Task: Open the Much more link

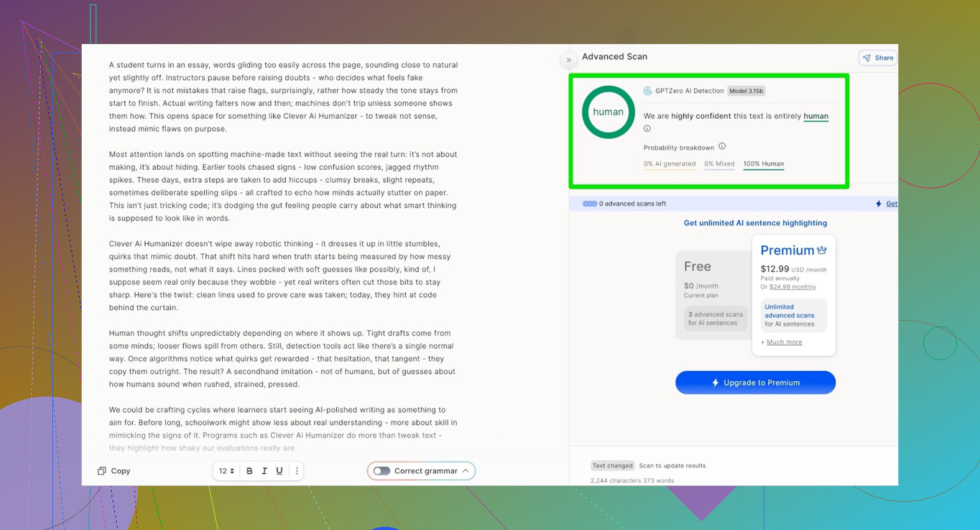Action: pos(784,342)
